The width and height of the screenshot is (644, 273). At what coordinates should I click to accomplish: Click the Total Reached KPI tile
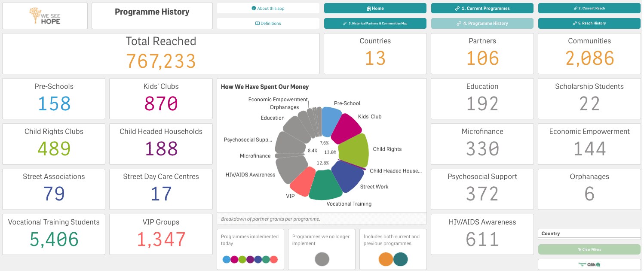(161, 54)
